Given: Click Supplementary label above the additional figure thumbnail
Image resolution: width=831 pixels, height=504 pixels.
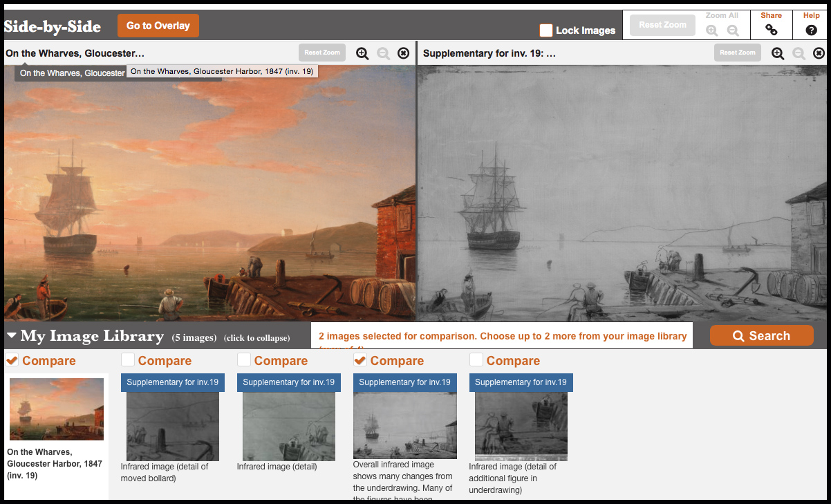Looking at the screenshot, I should [521, 382].
